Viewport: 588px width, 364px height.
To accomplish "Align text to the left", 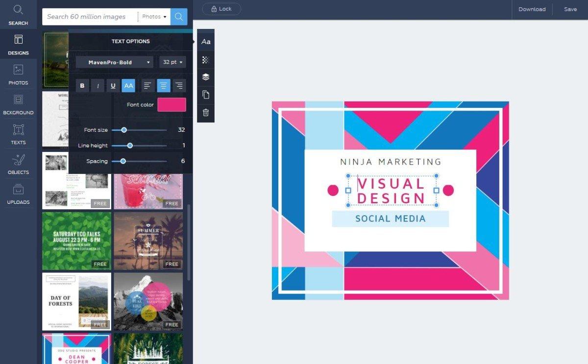I will pos(148,86).
